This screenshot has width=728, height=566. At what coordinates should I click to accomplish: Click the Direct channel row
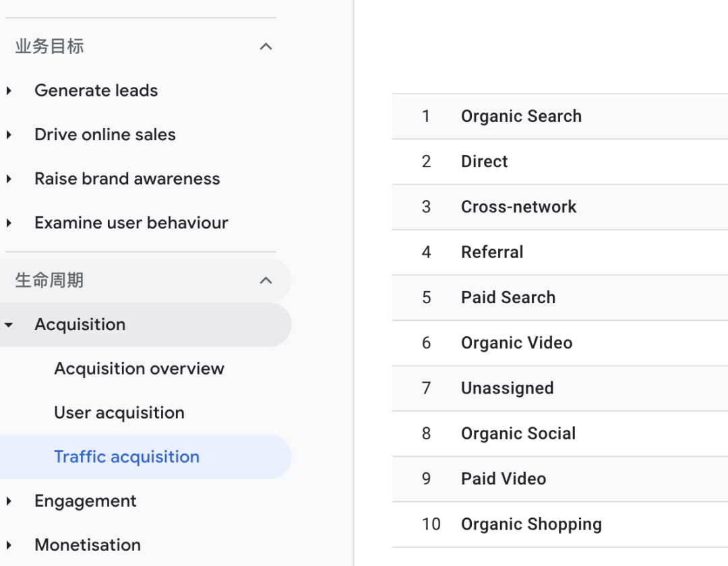tap(484, 162)
